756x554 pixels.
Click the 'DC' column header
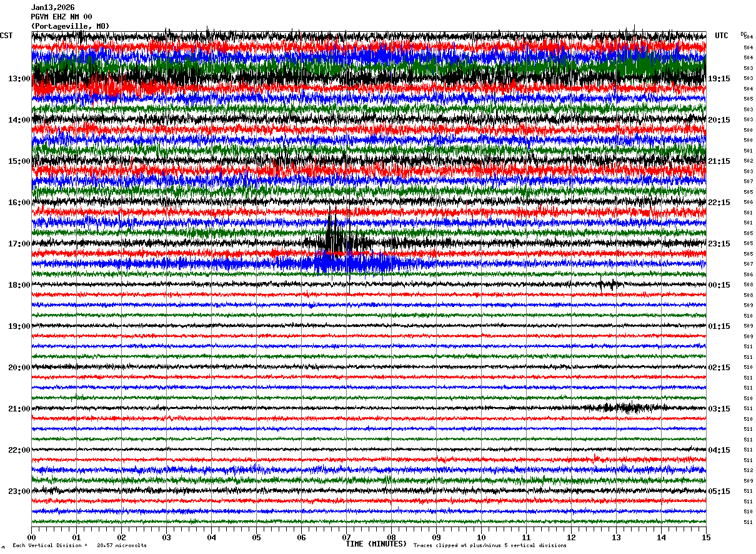pyautogui.click(x=744, y=34)
